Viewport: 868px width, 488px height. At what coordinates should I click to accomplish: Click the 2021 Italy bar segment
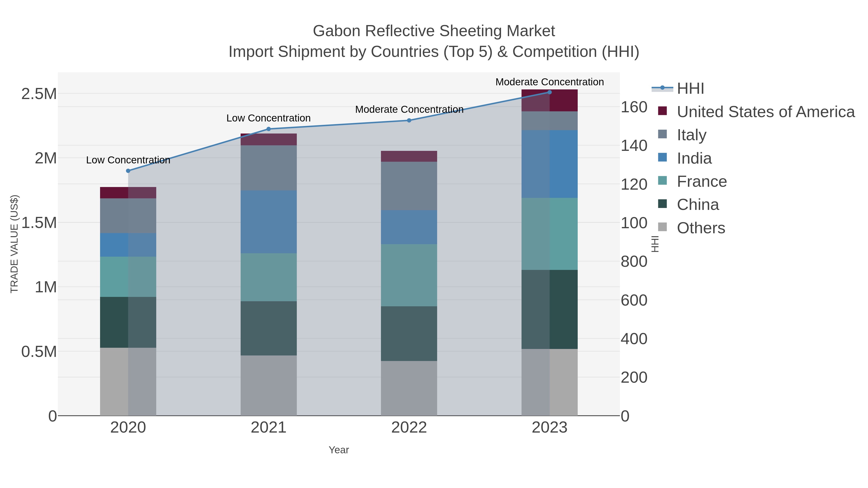[269, 168]
